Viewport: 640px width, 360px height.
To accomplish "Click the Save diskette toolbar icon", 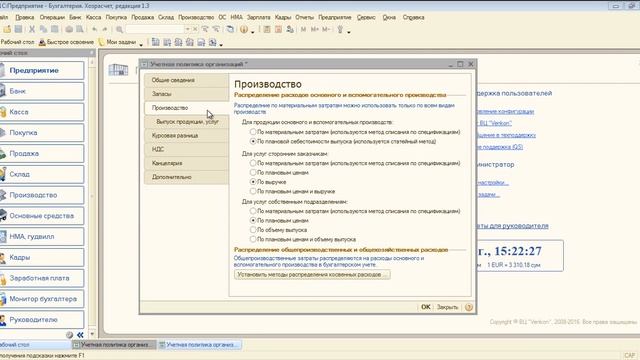I will [x=18, y=29].
